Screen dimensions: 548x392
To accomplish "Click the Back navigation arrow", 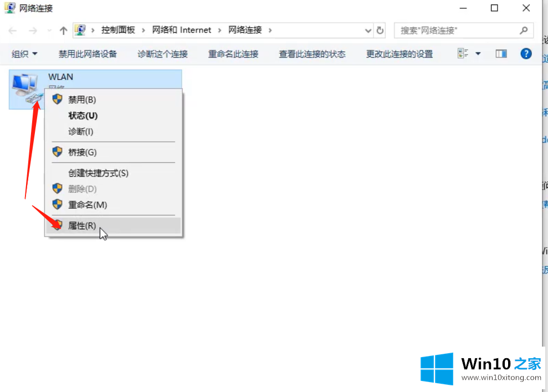I will 13,31.
